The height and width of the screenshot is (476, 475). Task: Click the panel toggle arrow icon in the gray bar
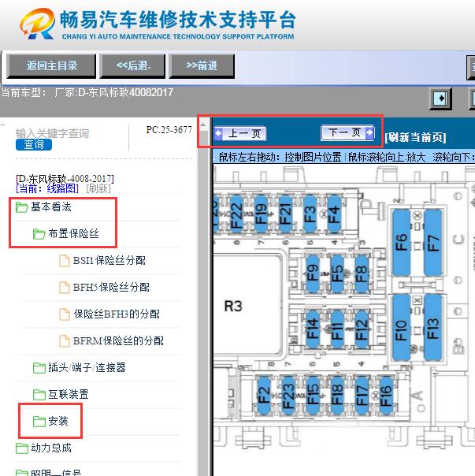tap(440, 99)
